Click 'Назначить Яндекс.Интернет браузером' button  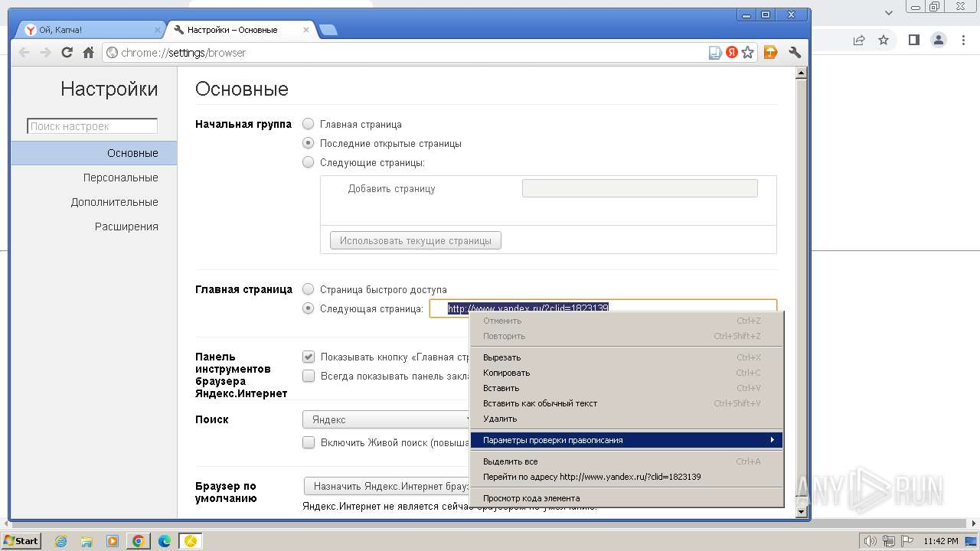[388, 486]
